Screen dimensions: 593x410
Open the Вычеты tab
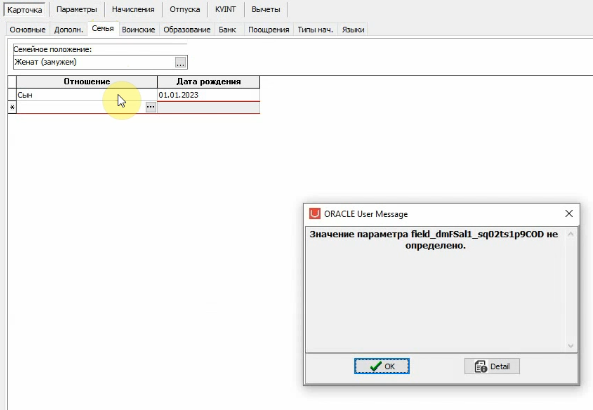266,9
